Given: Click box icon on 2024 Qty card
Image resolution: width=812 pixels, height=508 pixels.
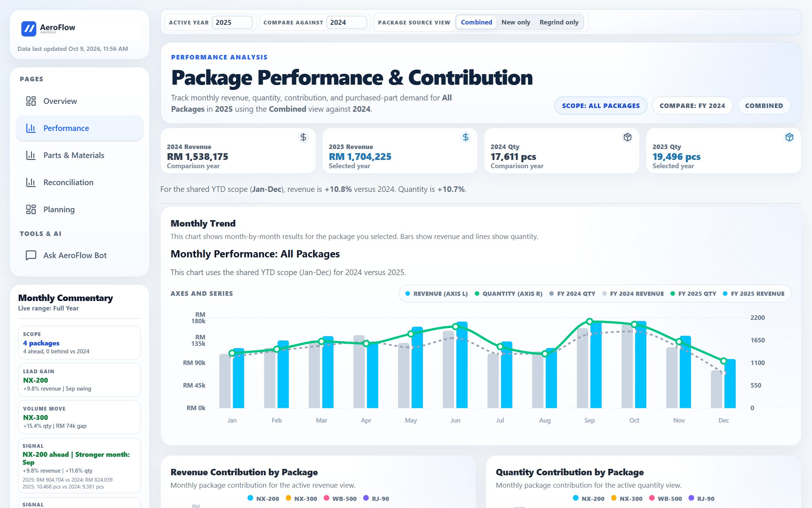Looking at the screenshot, I should coord(627,137).
